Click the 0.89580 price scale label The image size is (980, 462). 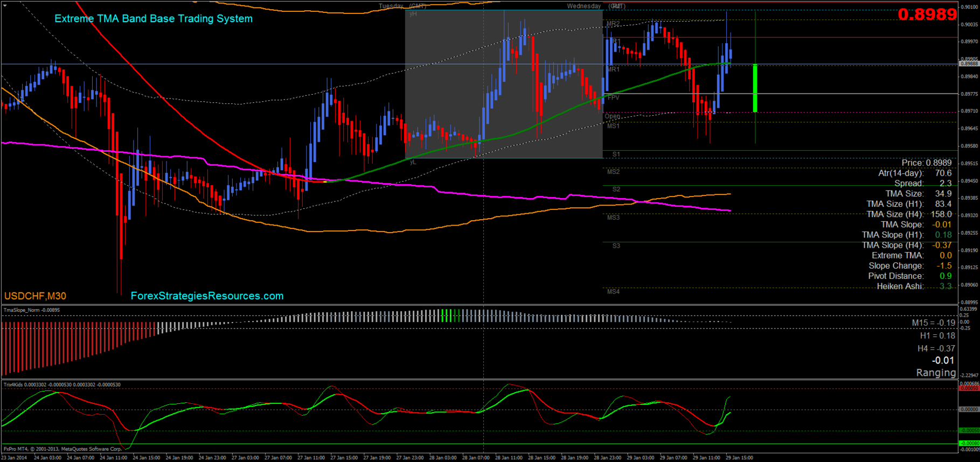coord(969,146)
